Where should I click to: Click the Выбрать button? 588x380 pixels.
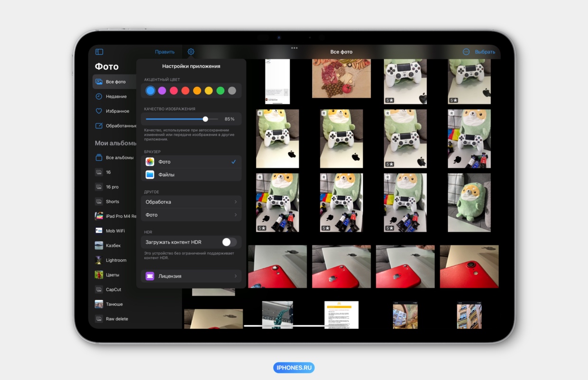[x=485, y=52]
